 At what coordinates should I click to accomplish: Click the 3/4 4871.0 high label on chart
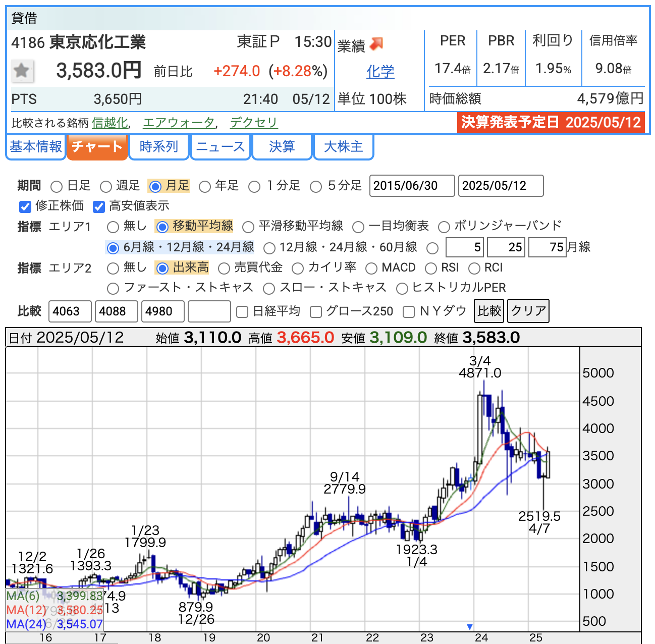pyautogui.click(x=480, y=367)
